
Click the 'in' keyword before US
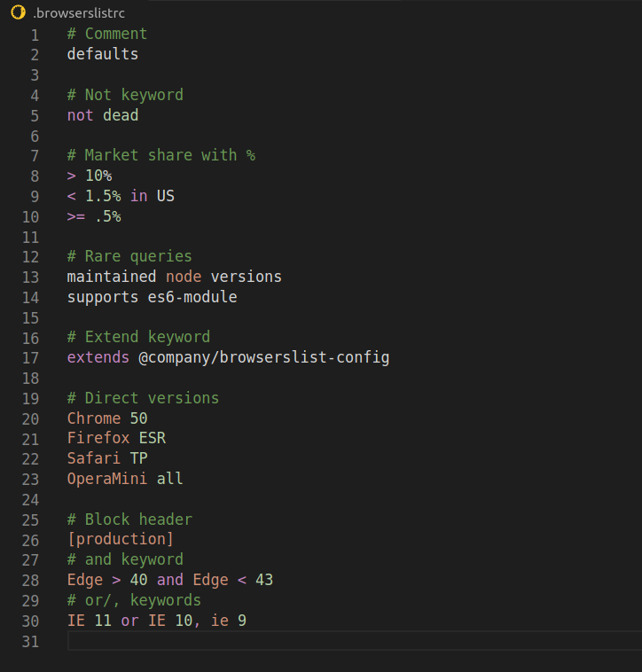click(x=139, y=196)
